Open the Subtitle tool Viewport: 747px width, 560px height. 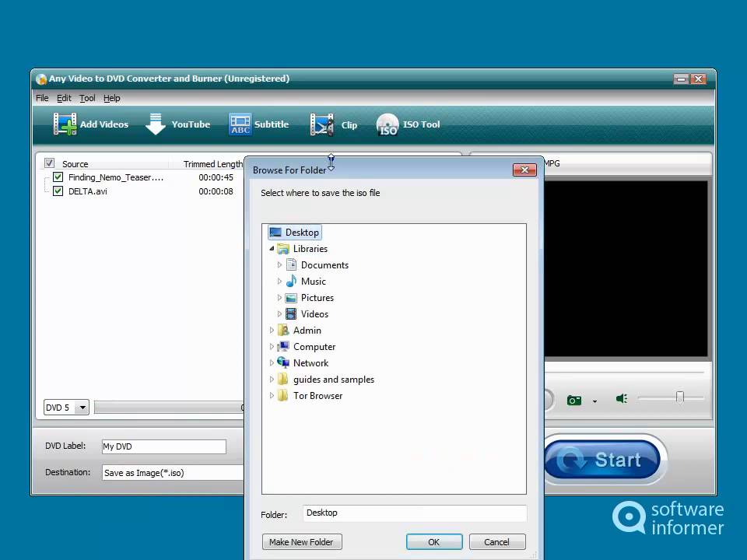tap(258, 124)
